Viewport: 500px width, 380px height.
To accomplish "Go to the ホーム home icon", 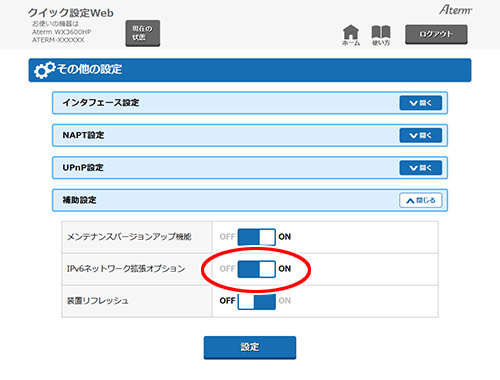I will (351, 35).
